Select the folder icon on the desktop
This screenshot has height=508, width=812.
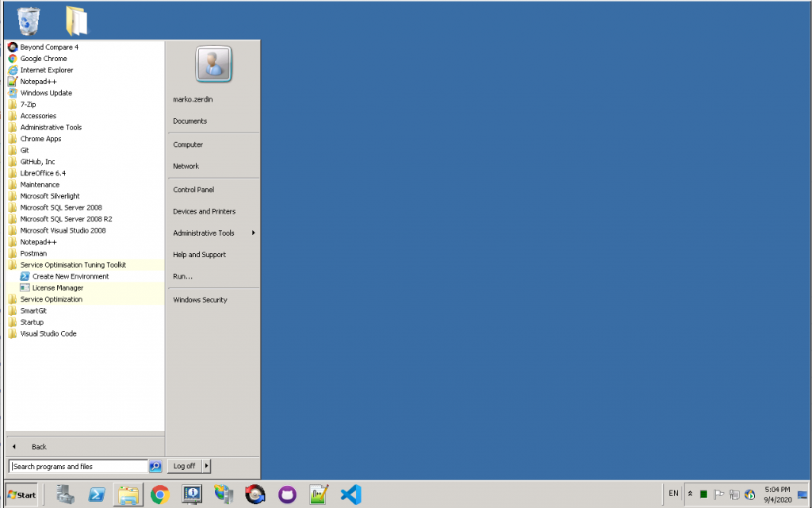[x=77, y=21]
